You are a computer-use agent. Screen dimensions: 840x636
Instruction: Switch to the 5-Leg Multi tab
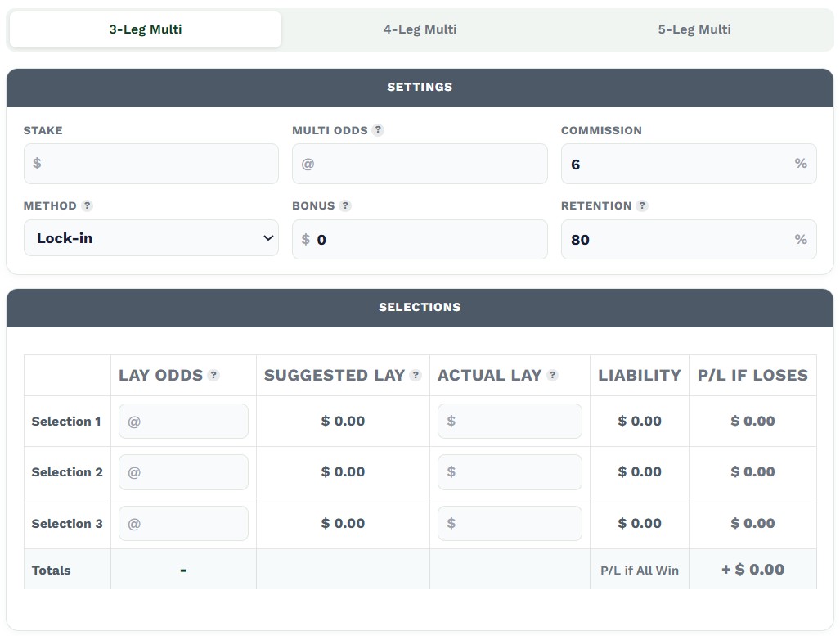(694, 29)
